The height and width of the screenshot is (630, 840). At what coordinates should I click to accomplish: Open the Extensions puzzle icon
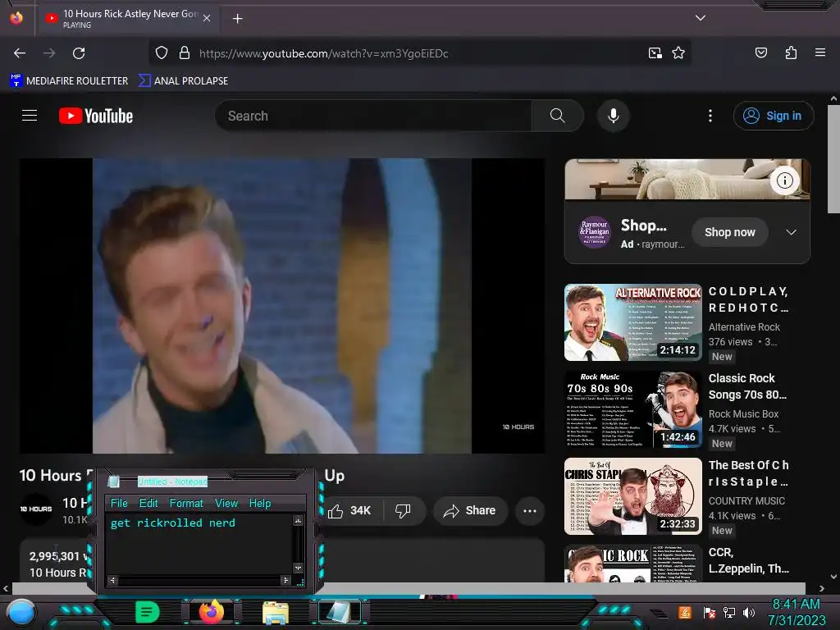(x=791, y=52)
